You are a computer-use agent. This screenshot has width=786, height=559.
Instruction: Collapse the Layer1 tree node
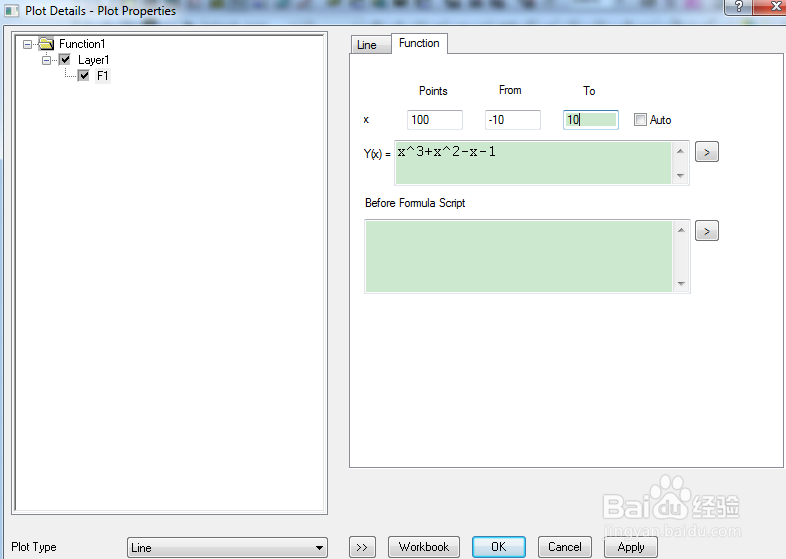[x=46, y=60]
